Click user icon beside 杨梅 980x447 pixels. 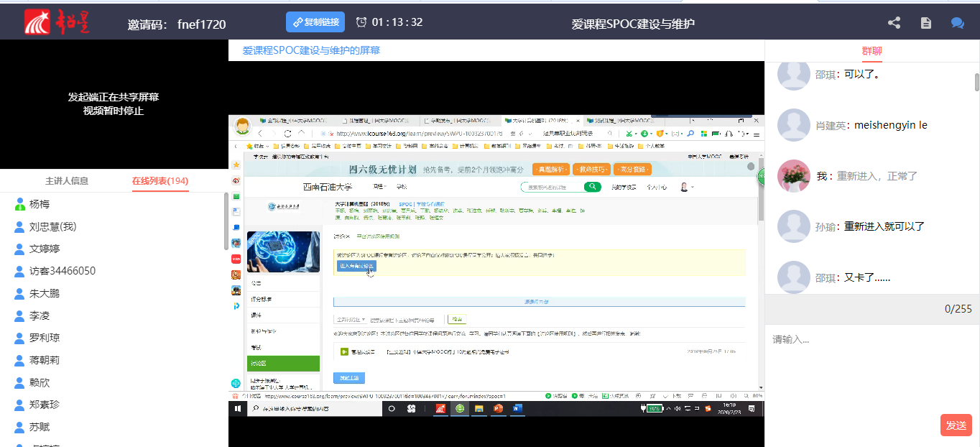click(19, 205)
